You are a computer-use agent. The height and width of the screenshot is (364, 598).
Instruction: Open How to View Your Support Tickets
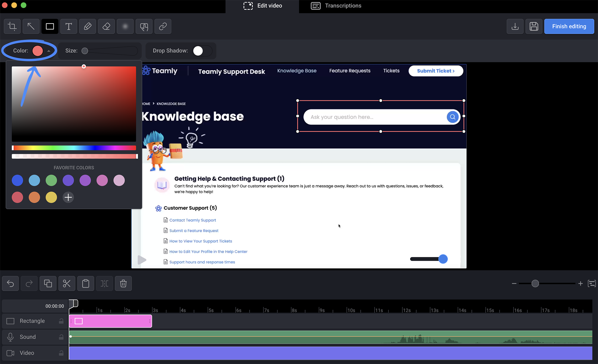pyautogui.click(x=201, y=241)
